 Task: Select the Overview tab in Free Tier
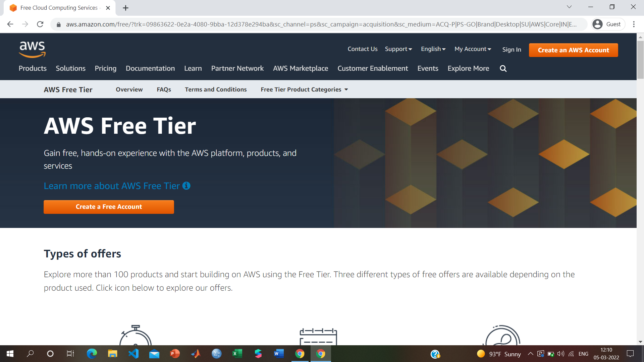click(129, 89)
